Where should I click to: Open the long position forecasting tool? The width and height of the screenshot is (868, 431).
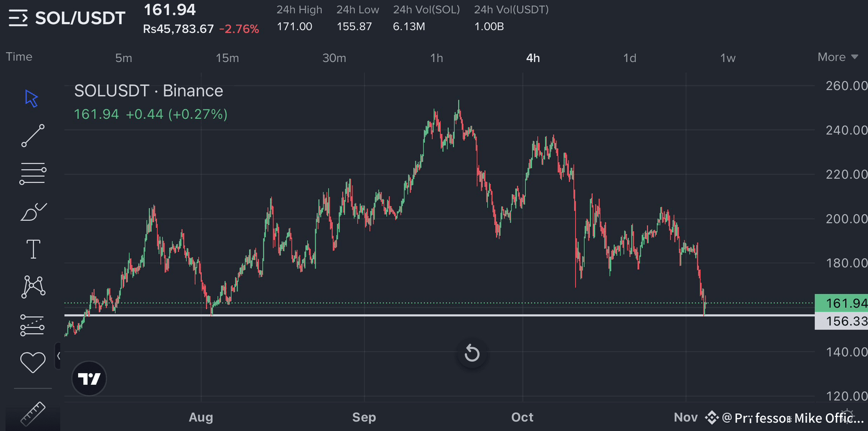32,325
